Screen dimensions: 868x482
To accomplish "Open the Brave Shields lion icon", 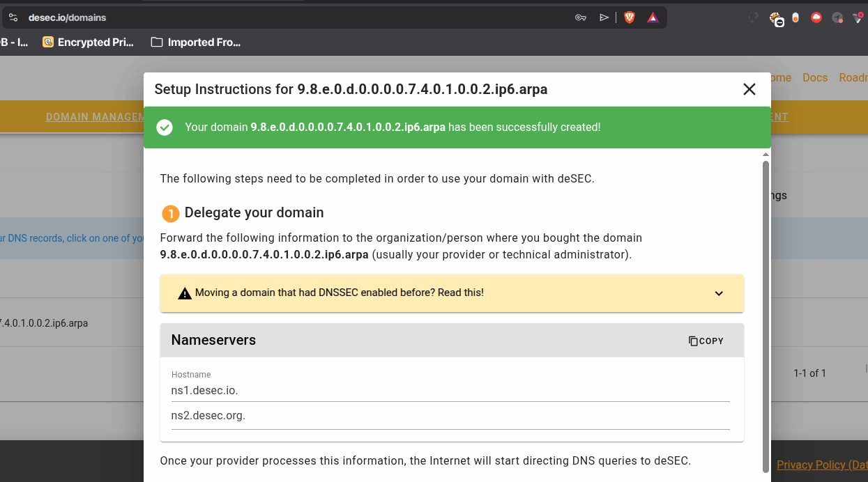I will (x=630, y=17).
